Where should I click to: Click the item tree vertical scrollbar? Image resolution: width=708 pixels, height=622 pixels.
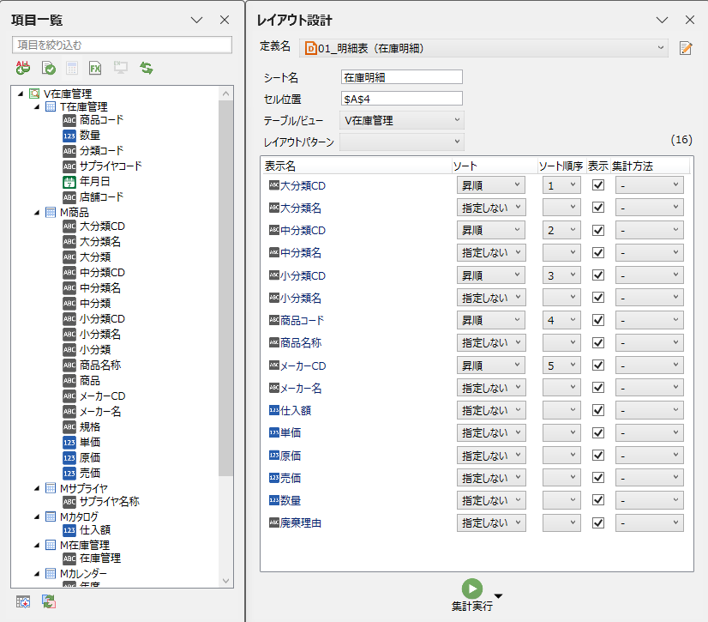click(226, 300)
